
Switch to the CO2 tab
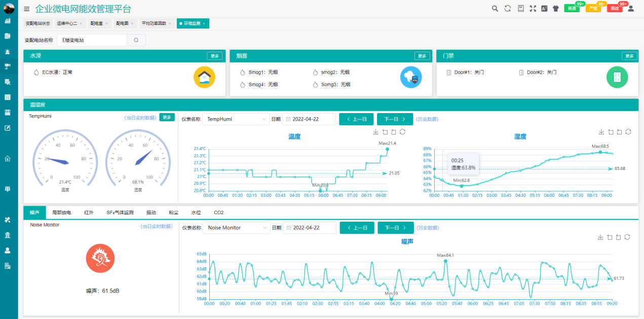click(219, 212)
